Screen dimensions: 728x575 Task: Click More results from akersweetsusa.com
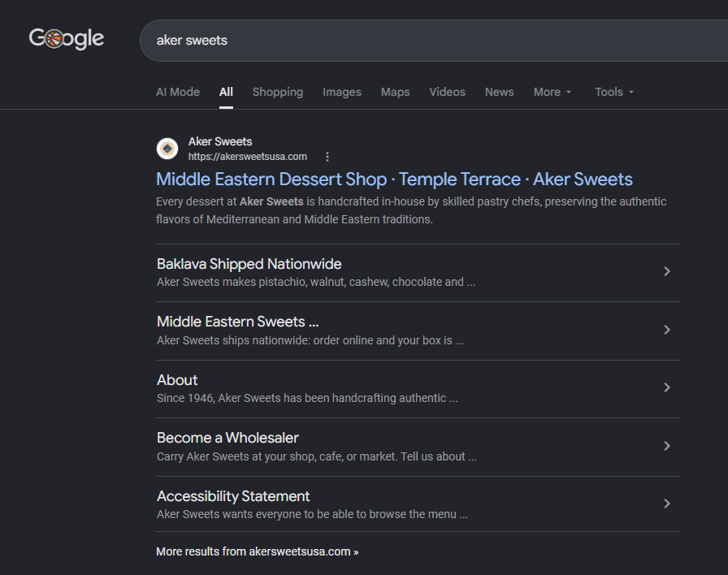(x=258, y=551)
